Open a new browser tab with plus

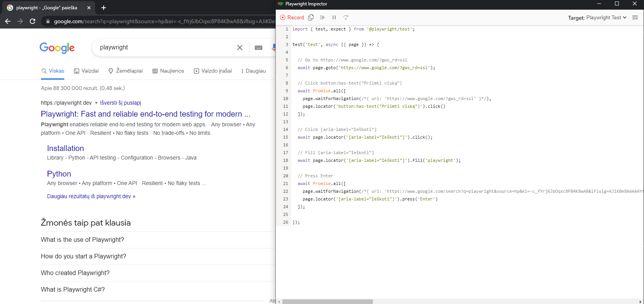tap(104, 8)
